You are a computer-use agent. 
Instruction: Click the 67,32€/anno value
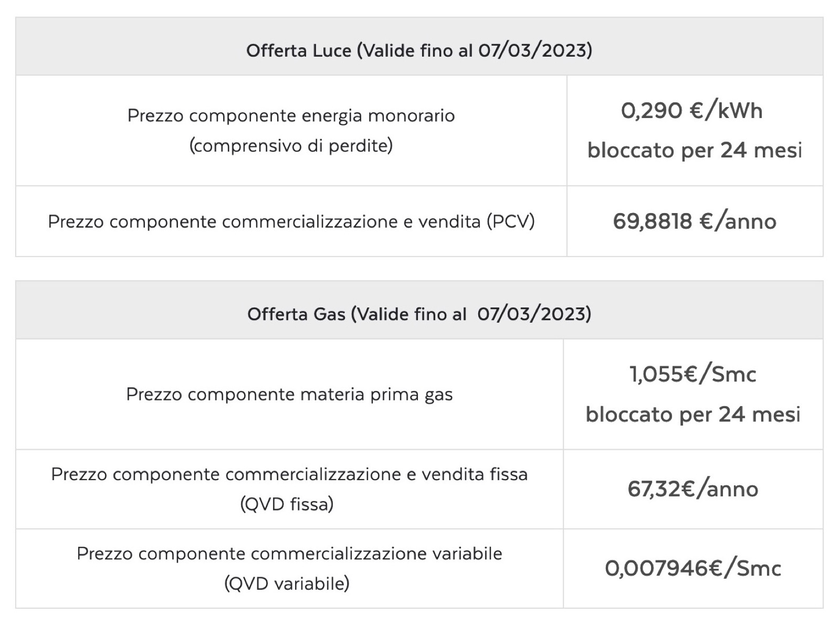click(x=692, y=489)
